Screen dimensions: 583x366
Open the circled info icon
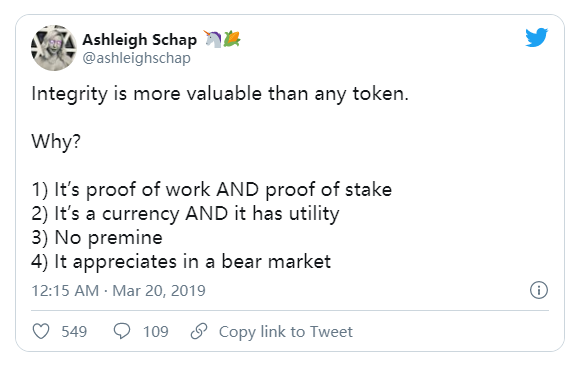[538, 290]
